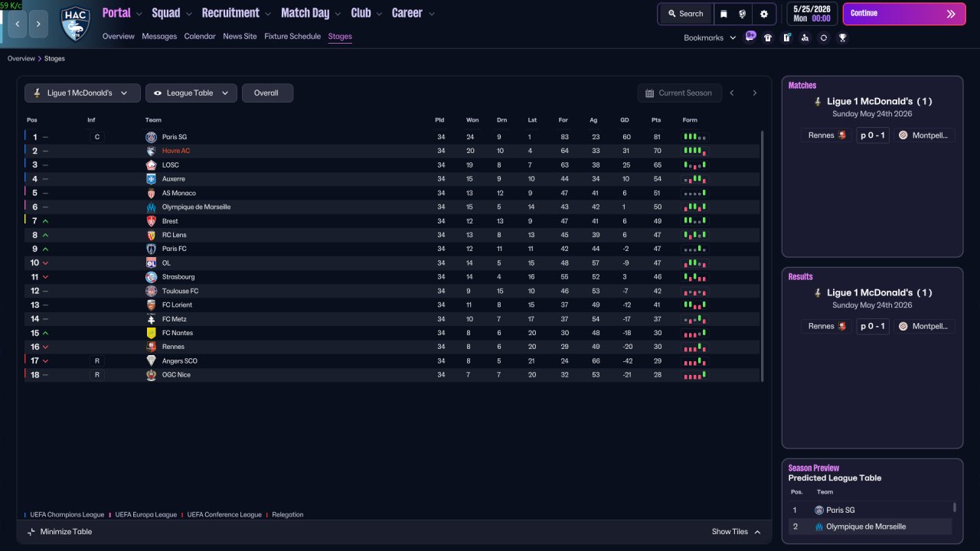Open the world globe icon
The image size is (980, 551).
pyautogui.click(x=742, y=14)
